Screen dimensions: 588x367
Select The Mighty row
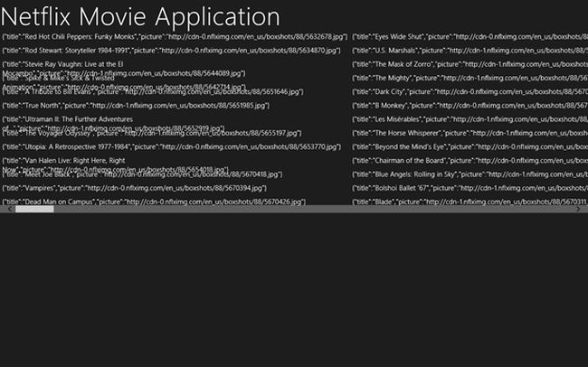click(x=469, y=78)
